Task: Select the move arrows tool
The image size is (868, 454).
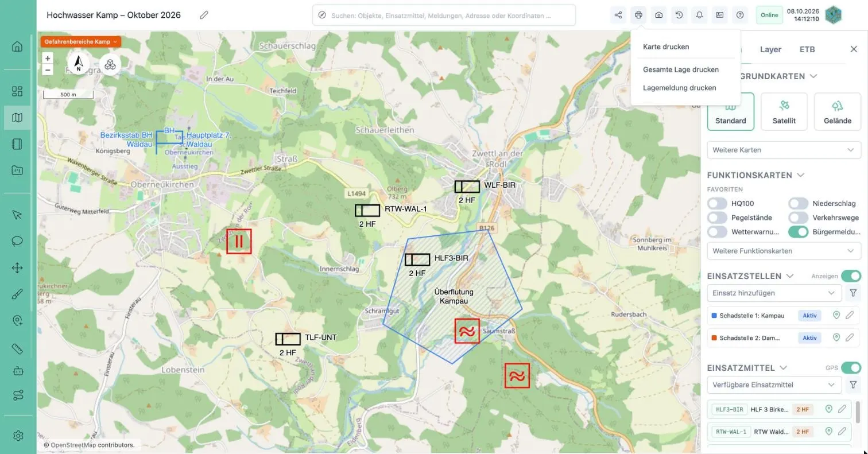Action: [x=17, y=267]
